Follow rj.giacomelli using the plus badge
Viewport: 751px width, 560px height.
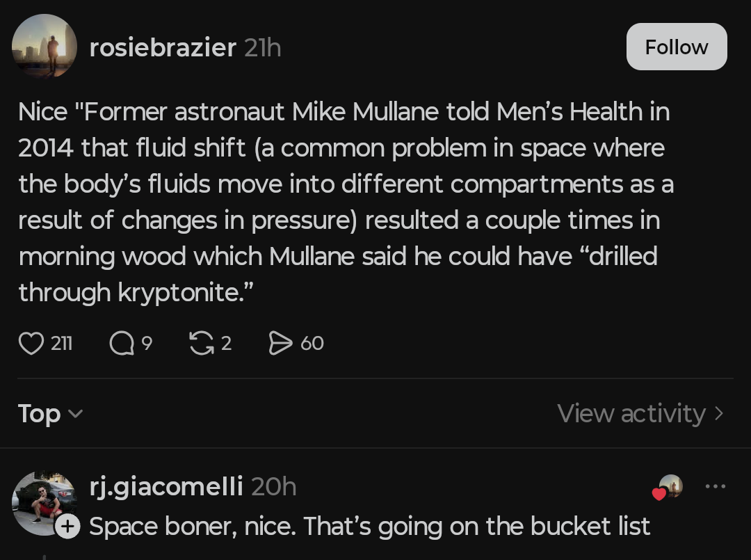pos(67,527)
